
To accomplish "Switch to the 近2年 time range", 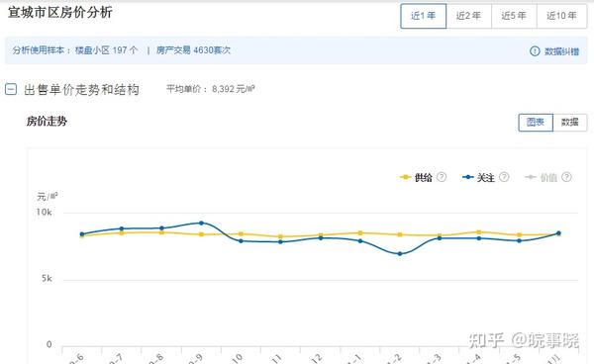I will pyautogui.click(x=468, y=16).
